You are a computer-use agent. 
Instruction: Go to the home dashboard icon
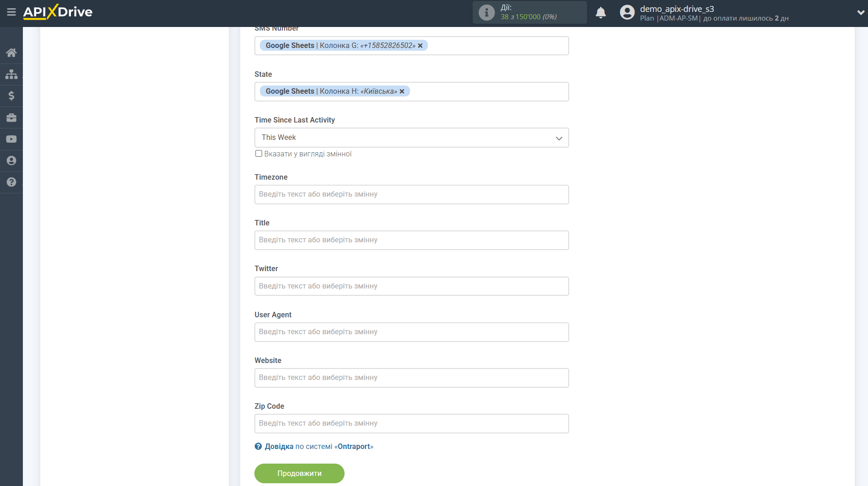pyautogui.click(x=11, y=53)
